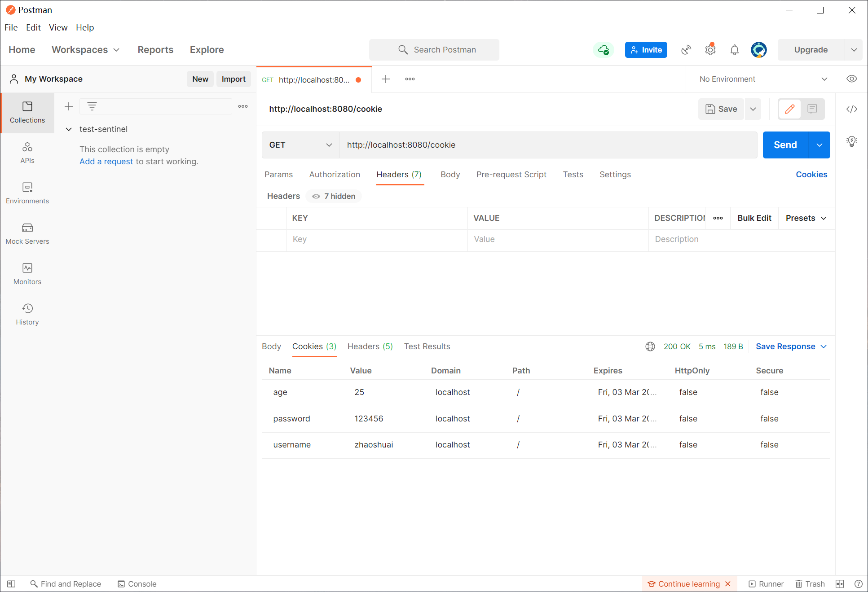This screenshot has height=592, width=868.
Task: Open collections panel more options
Action: (x=243, y=106)
